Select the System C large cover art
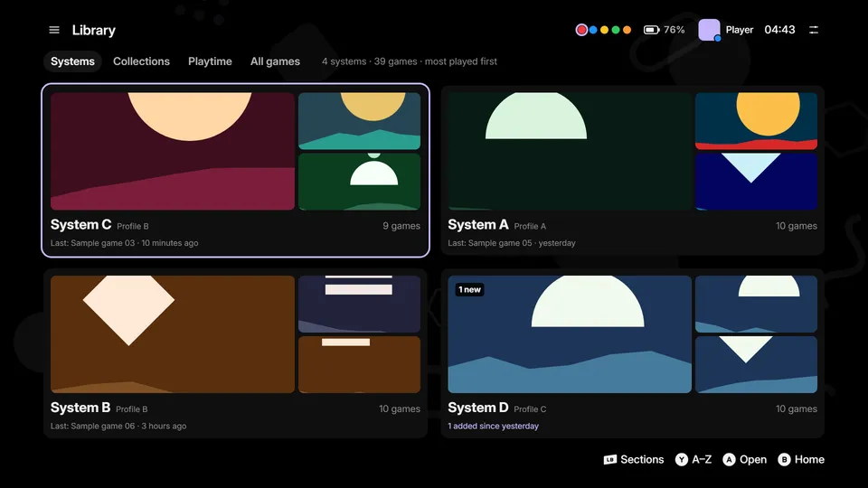Image resolution: width=868 pixels, height=488 pixels. coord(172,151)
